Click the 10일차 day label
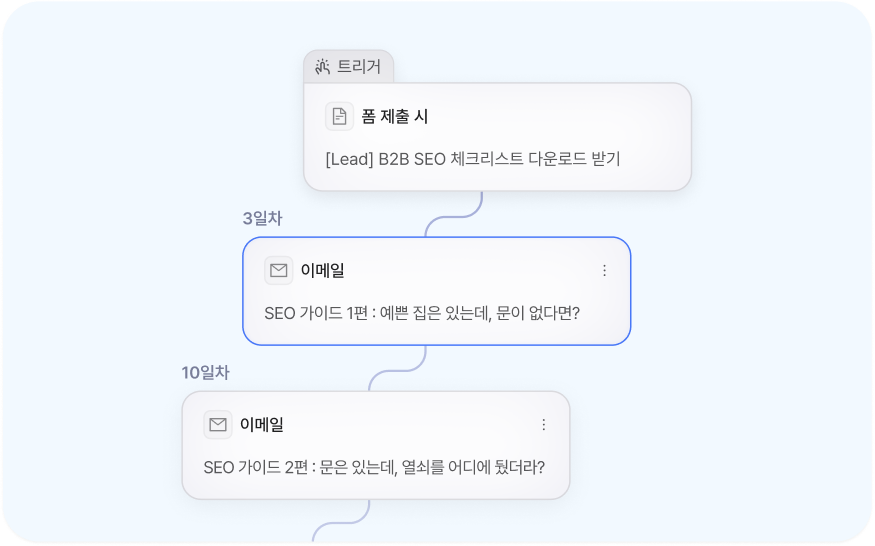The width and height of the screenshot is (875, 546). click(205, 373)
